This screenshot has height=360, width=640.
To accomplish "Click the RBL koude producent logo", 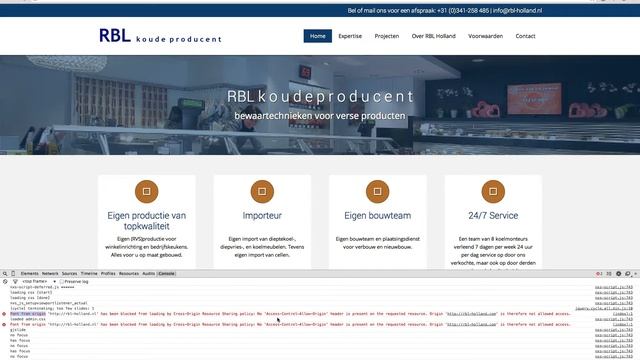I will pos(160,36).
